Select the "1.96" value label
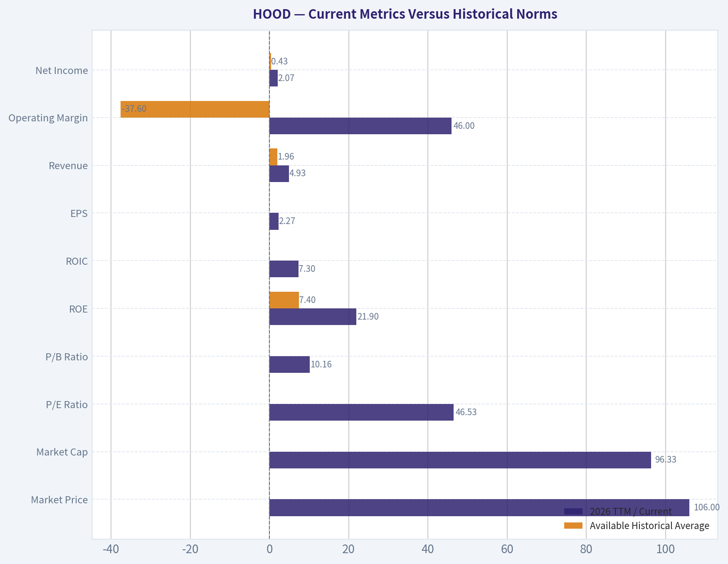728x564 pixels. pos(286,157)
